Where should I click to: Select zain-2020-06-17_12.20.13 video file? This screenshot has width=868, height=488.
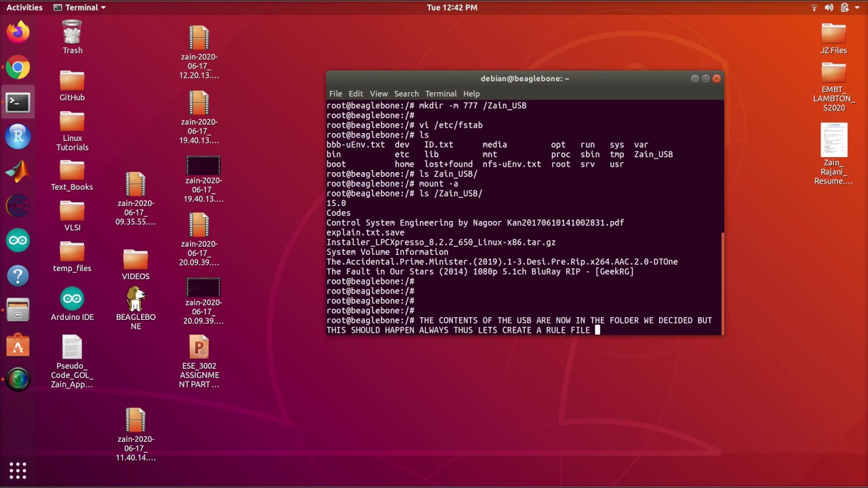pos(199,53)
